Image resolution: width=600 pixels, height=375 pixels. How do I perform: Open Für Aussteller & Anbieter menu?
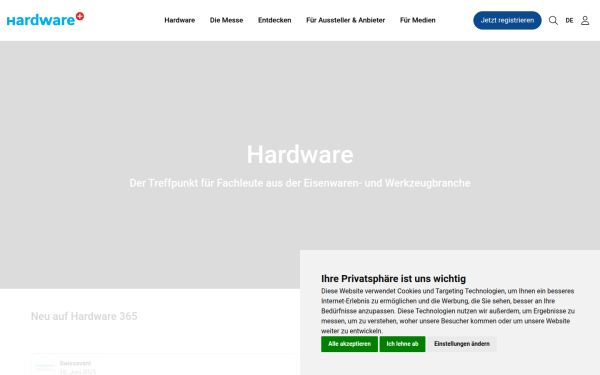click(345, 20)
